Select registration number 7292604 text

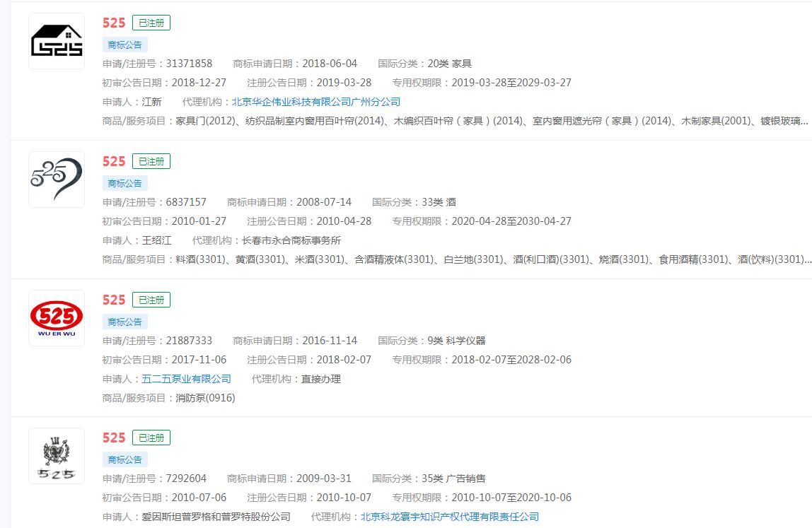186,479
